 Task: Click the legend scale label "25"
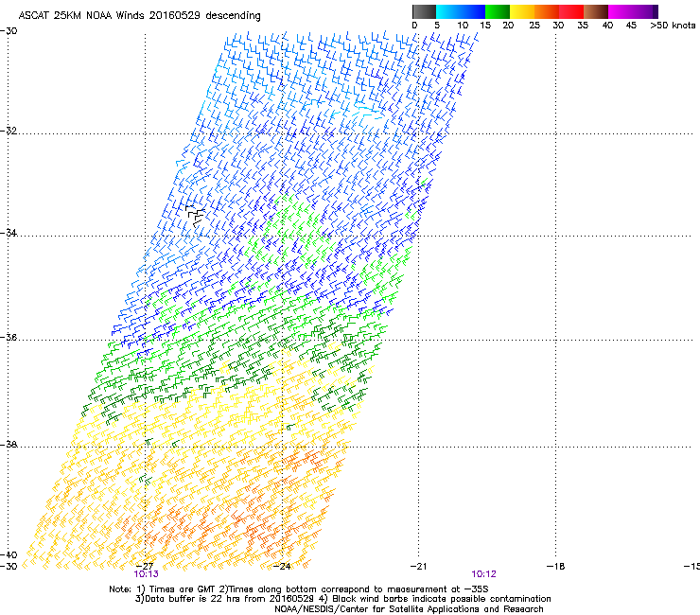(534, 26)
